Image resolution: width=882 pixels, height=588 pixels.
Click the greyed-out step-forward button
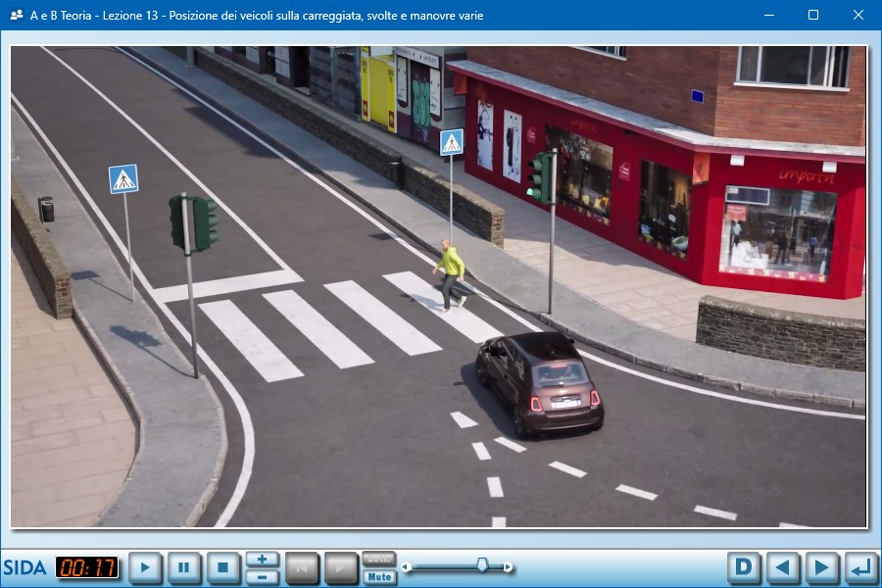click(341, 567)
